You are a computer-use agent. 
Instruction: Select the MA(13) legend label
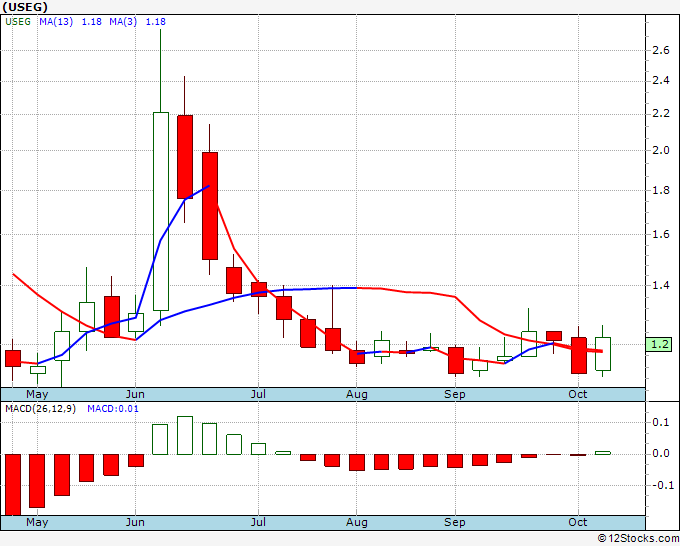[58, 21]
